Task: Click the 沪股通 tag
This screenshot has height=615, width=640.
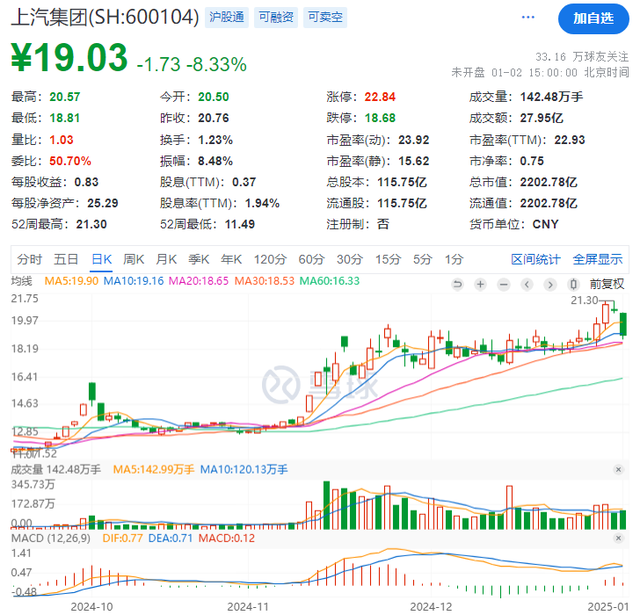Action: [227, 17]
